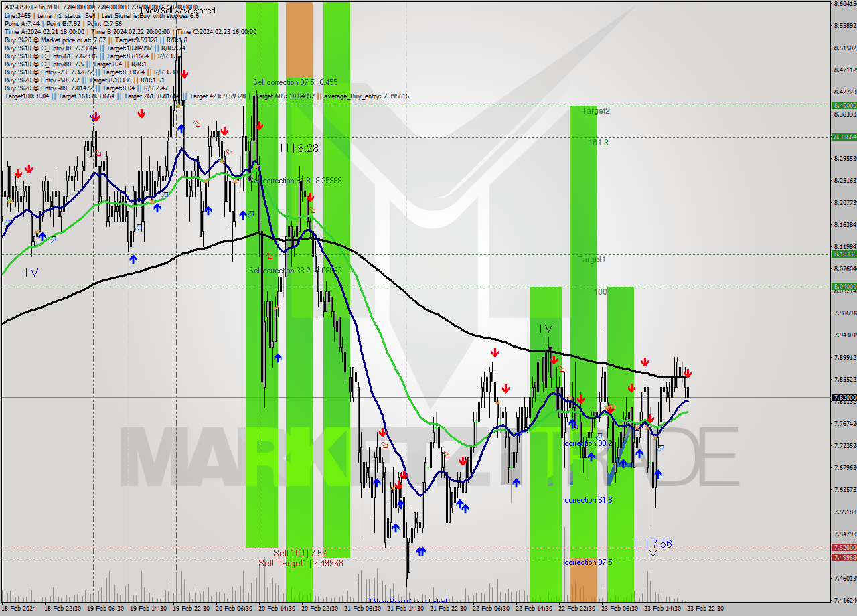Select the 'Sell correction 61.8 | 8.25968' label
The width and height of the screenshot is (857, 616).
click(x=295, y=181)
